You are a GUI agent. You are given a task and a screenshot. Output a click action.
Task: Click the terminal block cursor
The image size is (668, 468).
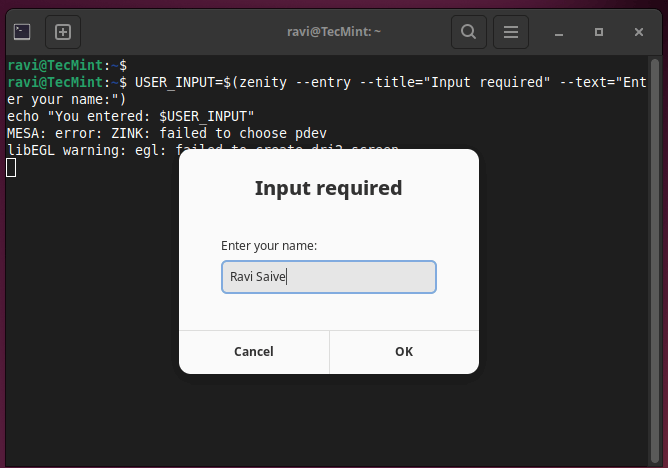pyautogui.click(x=11, y=167)
